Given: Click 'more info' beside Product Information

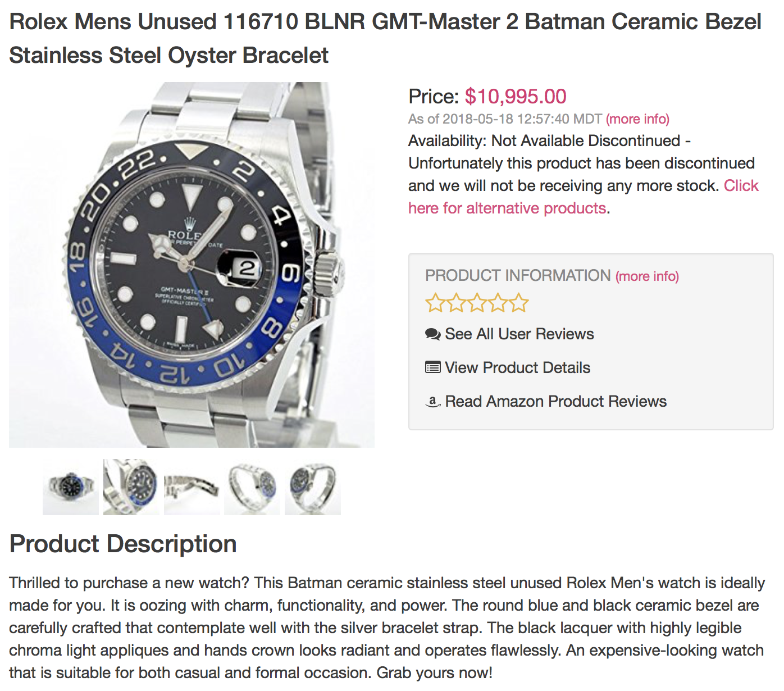Looking at the screenshot, I should click(x=647, y=276).
